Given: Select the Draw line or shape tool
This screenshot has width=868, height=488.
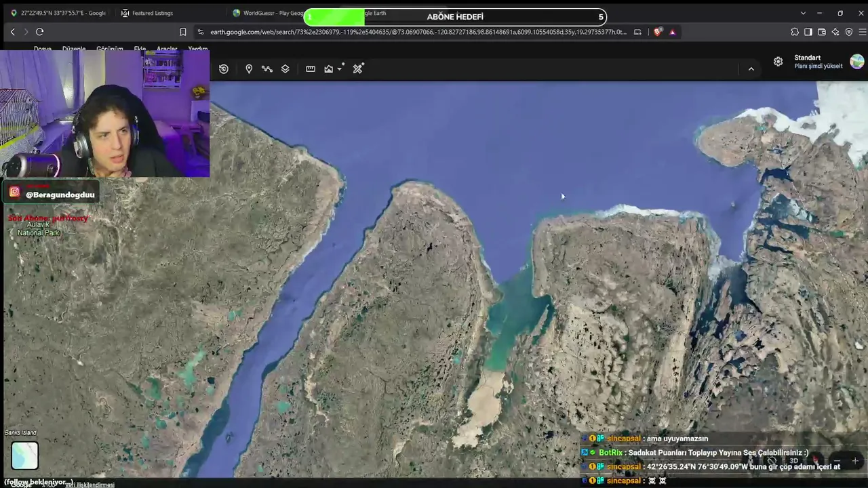Looking at the screenshot, I should click(x=267, y=68).
